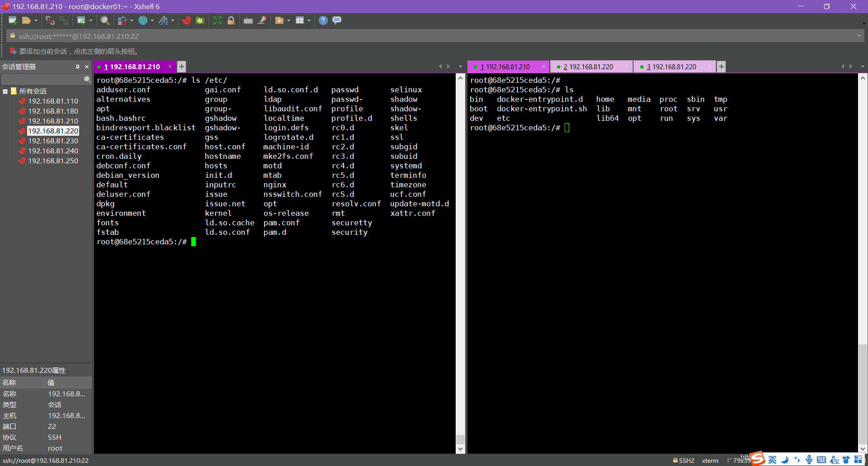The height and width of the screenshot is (466, 868).
Task: Click the chat bubble feedback icon
Action: (337, 20)
